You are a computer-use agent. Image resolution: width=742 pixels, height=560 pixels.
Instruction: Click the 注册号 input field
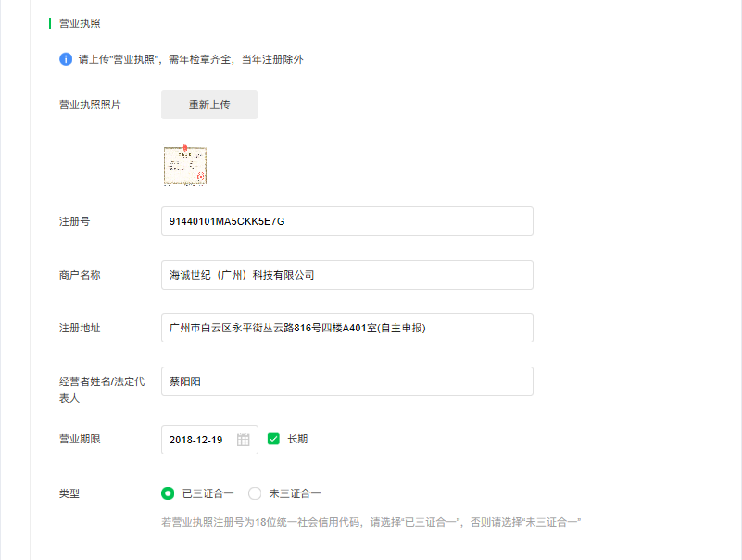click(347, 221)
